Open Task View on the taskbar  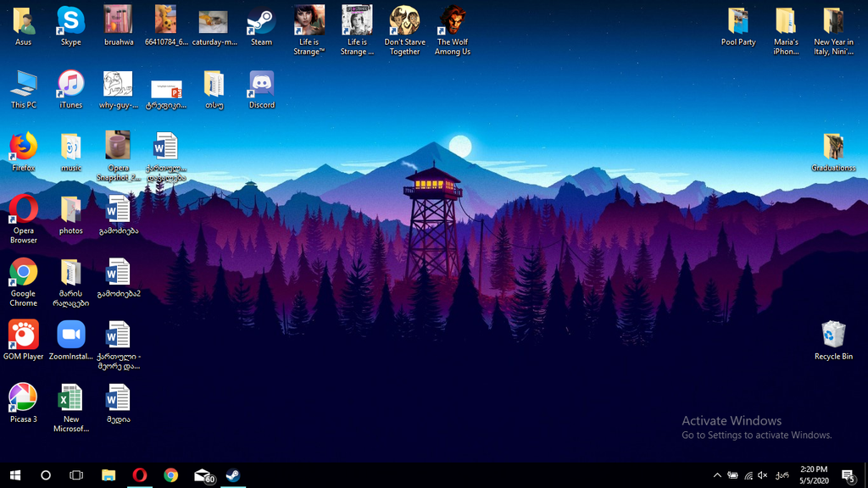76,475
